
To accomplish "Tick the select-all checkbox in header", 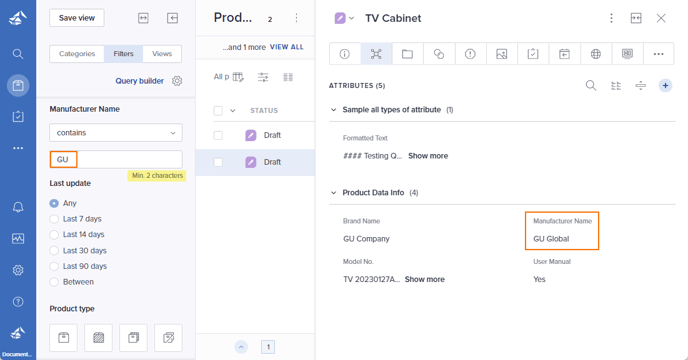I will click(x=218, y=111).
